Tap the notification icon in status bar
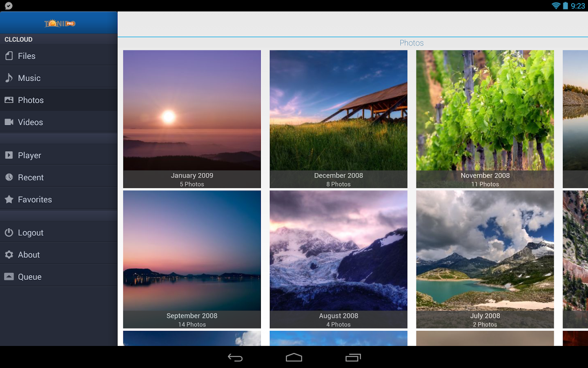 click(9, 6)
